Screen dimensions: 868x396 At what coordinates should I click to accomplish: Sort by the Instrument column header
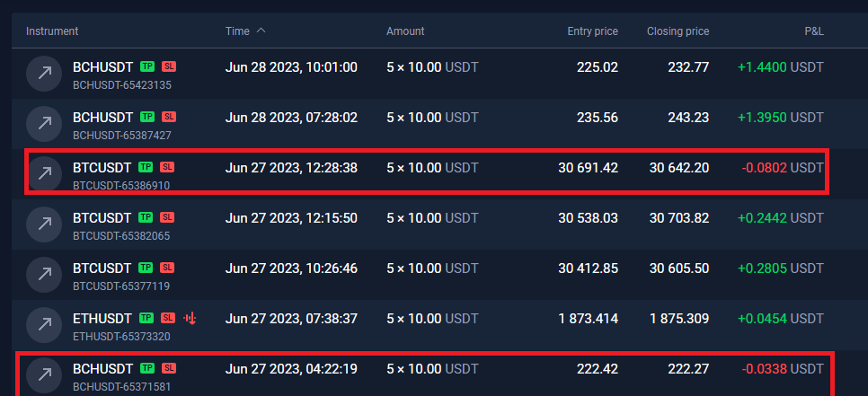click(52, 31)
